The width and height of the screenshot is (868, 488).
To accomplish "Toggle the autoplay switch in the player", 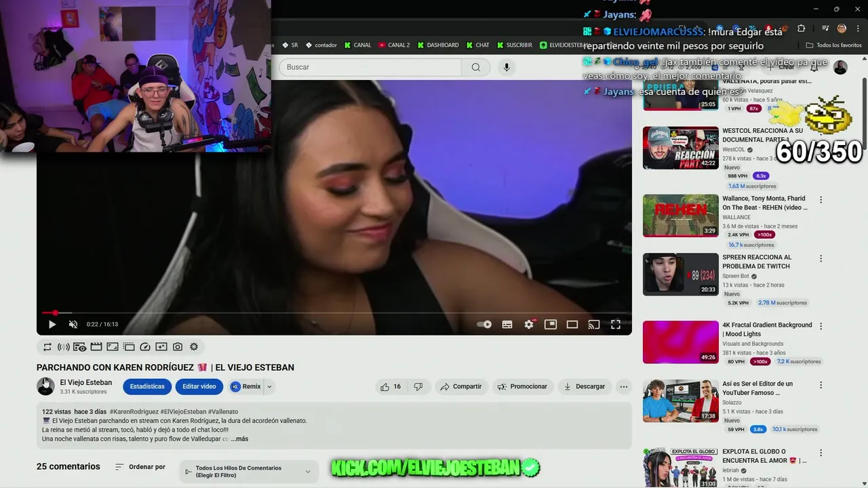I will tap(484, 325).
